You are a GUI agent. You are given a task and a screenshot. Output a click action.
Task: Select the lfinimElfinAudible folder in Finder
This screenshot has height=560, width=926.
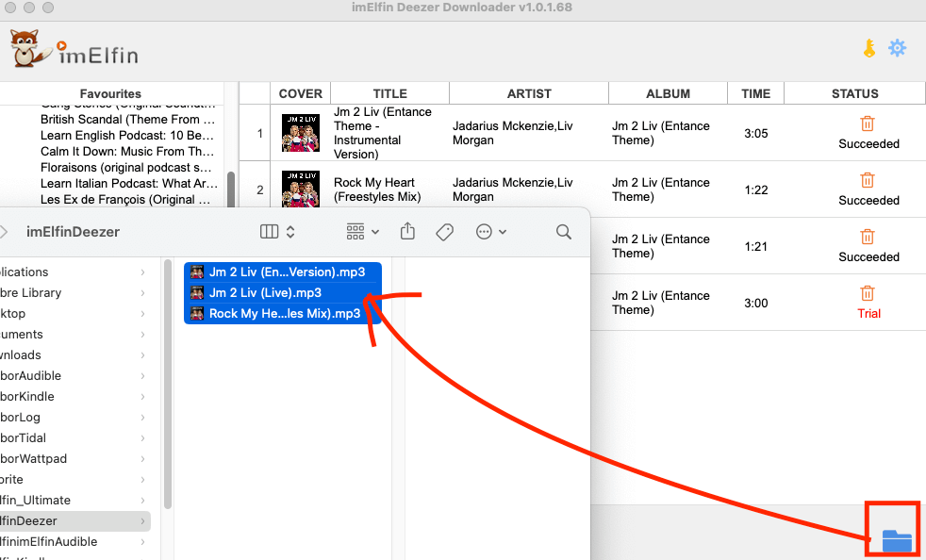(x=48, y=542)
